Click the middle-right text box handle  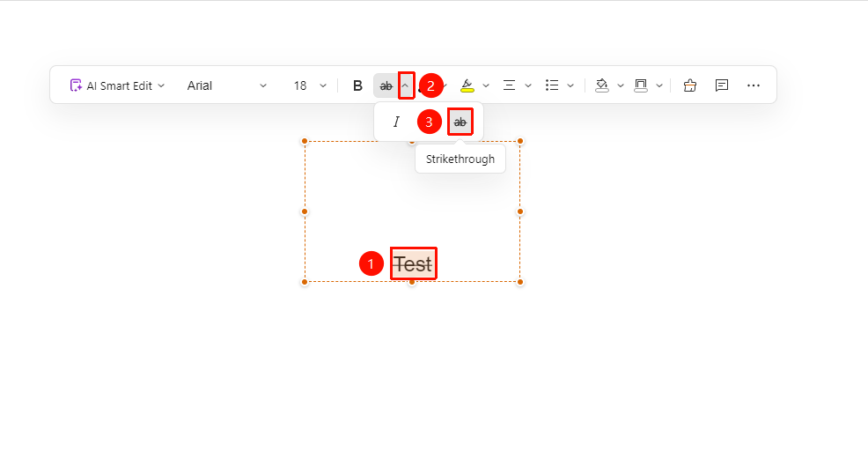click(519, 211)
